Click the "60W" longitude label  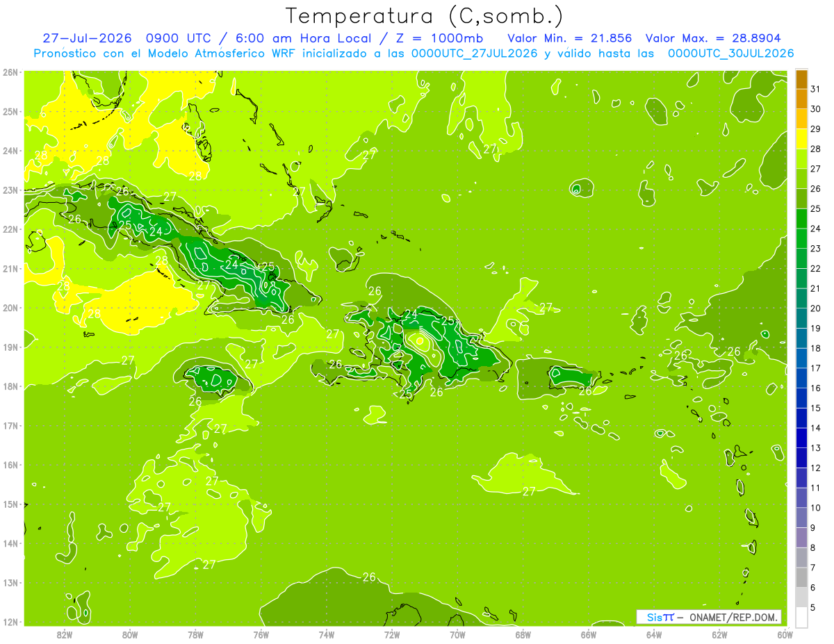pyautogui.click(x=785, y=634)
